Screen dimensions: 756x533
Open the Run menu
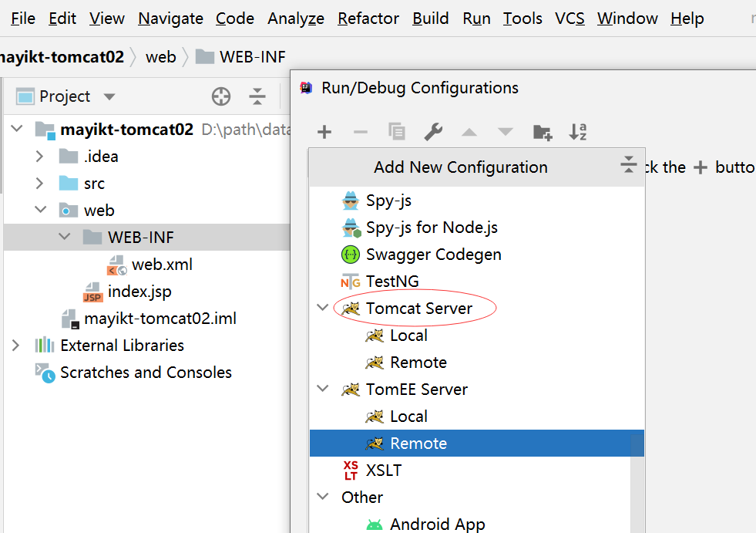476,18
